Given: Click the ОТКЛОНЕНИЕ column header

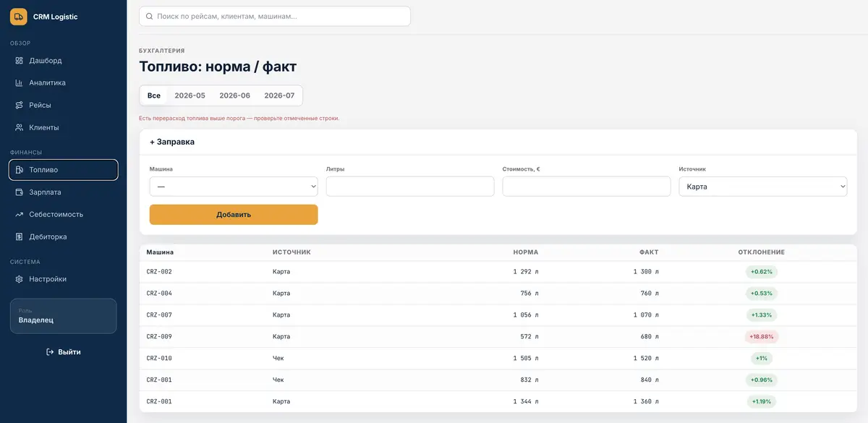Looking at the screenshot, I should coord(762,252).
